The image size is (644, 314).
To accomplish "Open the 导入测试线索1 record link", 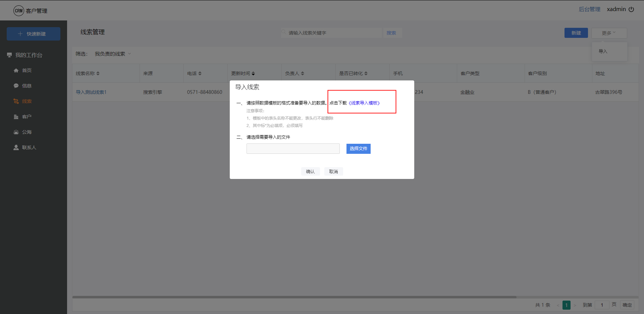I will tap(91, 92).
